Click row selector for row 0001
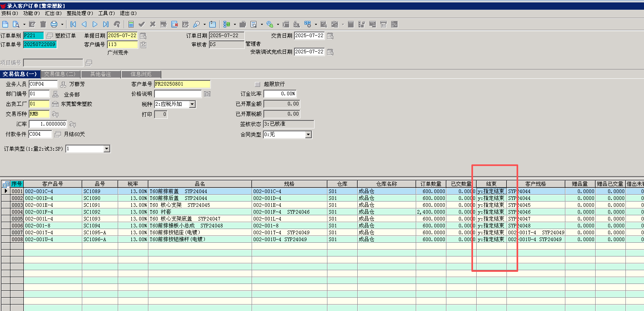The height and width of the screenshot is (311, 644). [6, 191]
